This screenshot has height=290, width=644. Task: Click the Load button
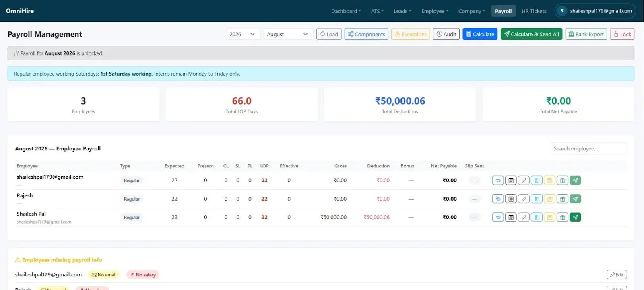(x=329, y=34)
